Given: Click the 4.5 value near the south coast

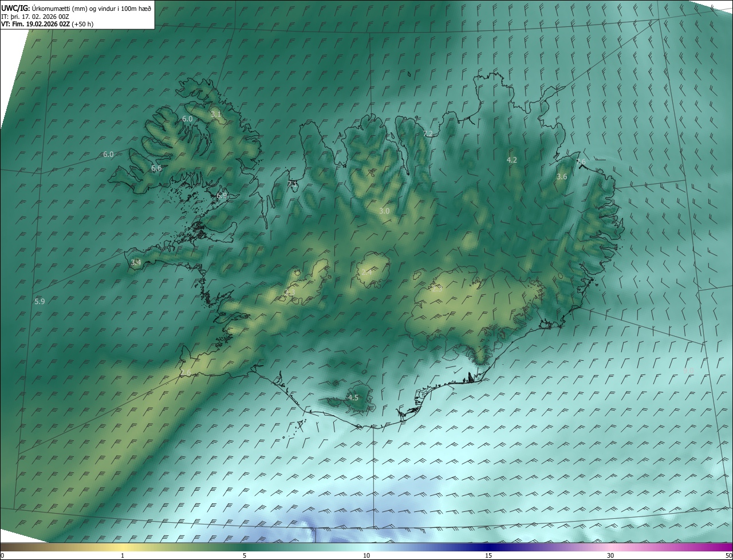Looking at the screenshot, I should tap(353, 398).
